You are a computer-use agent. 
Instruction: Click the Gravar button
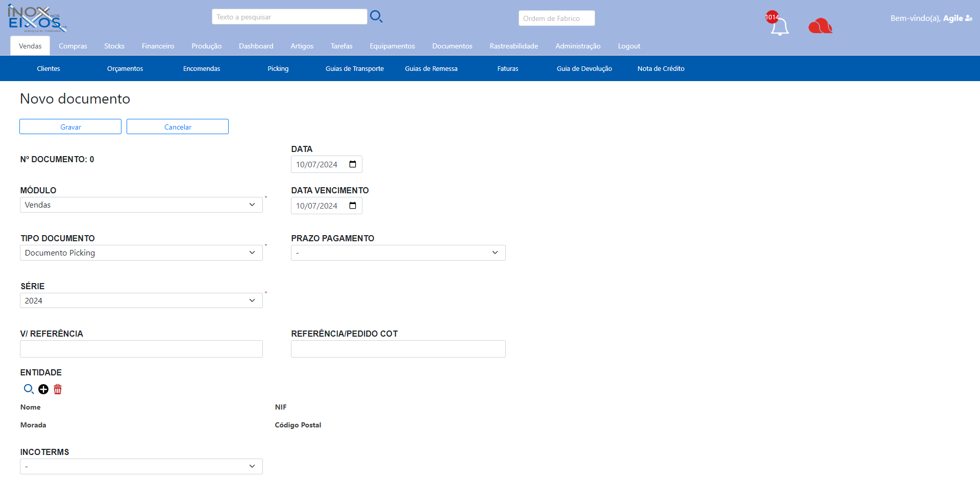70,126
